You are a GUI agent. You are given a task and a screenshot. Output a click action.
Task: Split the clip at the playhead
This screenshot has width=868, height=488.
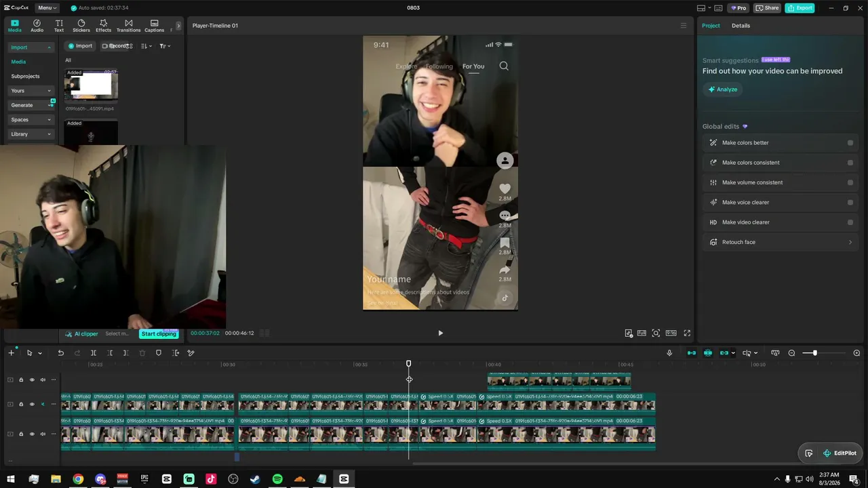(94, 353)
